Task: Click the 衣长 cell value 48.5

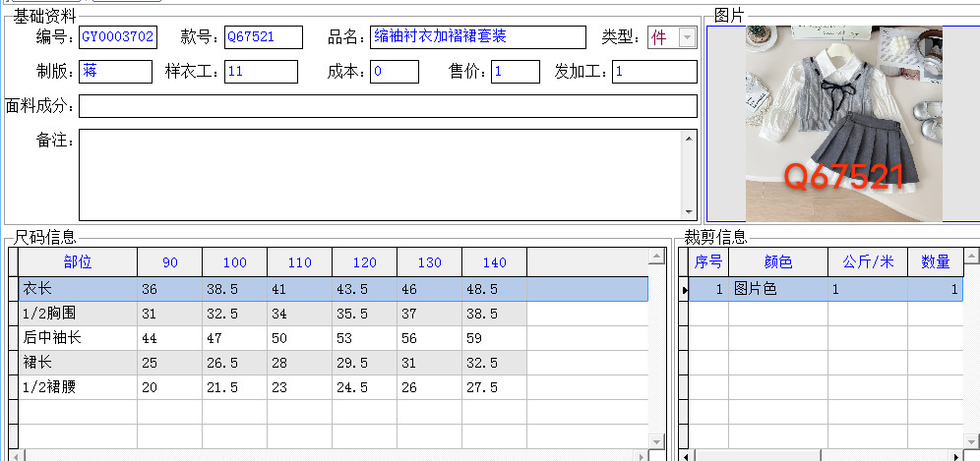Action: (495, 289)
